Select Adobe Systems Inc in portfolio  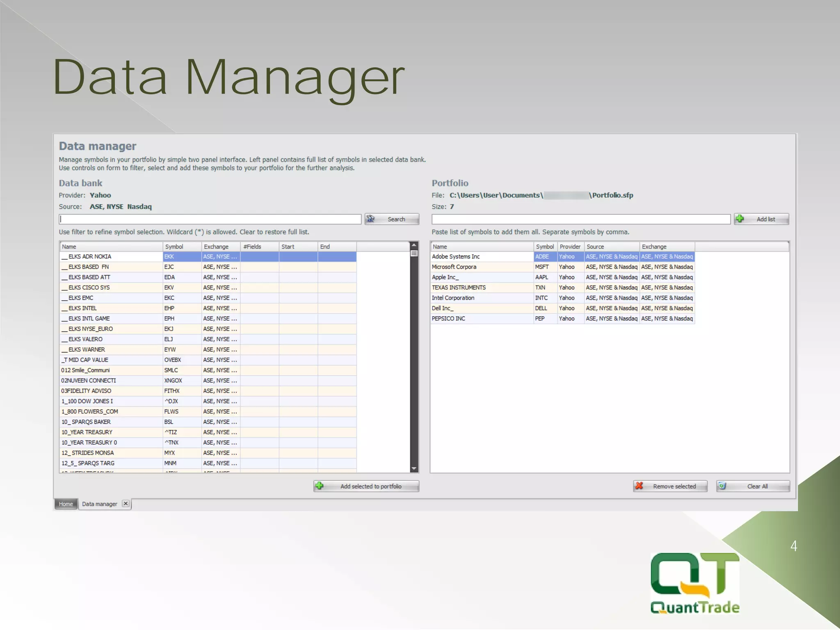[563, 257]
